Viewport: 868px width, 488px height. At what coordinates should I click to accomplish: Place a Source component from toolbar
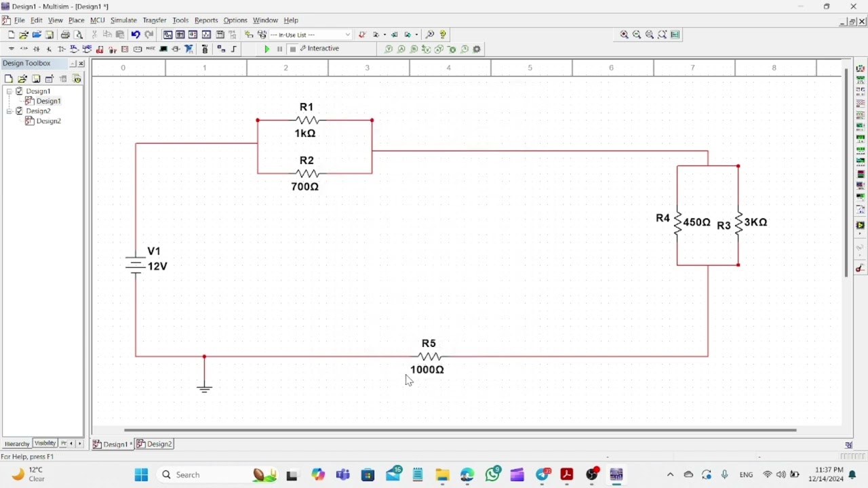[x=12, y=49]
